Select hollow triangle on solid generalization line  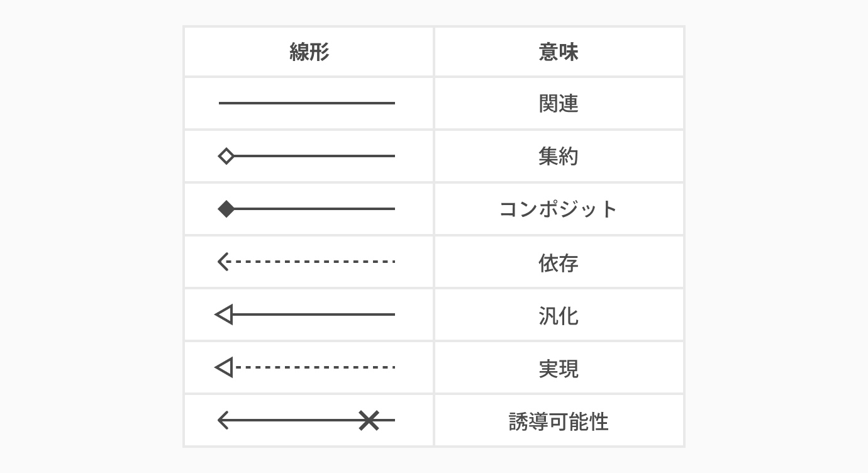click(x=224, y=314)
